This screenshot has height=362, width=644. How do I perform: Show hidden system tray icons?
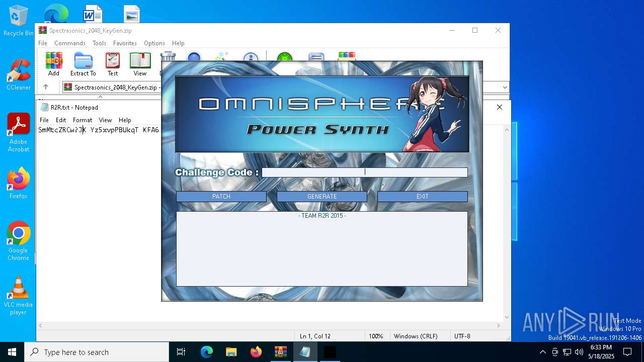(x=542, y=352)
